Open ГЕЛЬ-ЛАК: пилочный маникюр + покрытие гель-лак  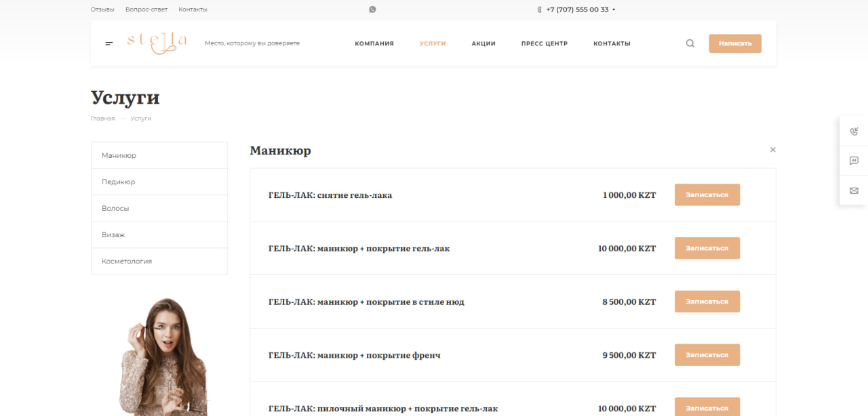(x=383, y=409)
